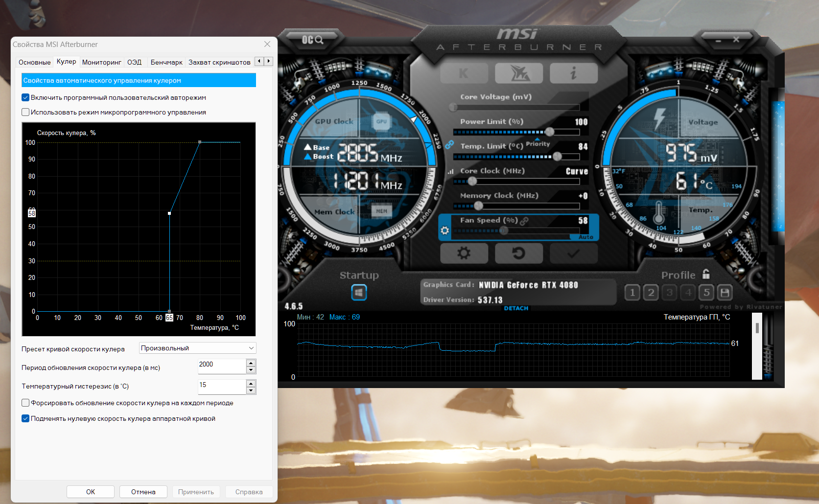Click the driver version value 537.13

490,300
